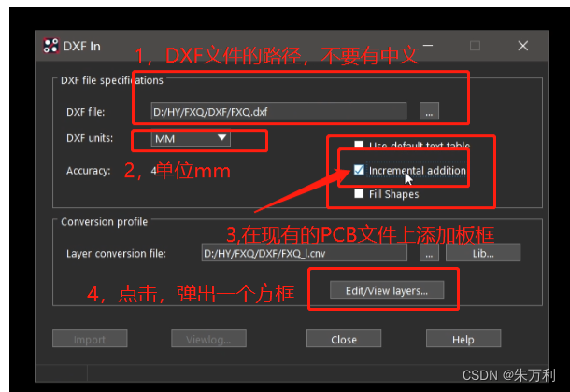Click the Accuracy label

89,171
